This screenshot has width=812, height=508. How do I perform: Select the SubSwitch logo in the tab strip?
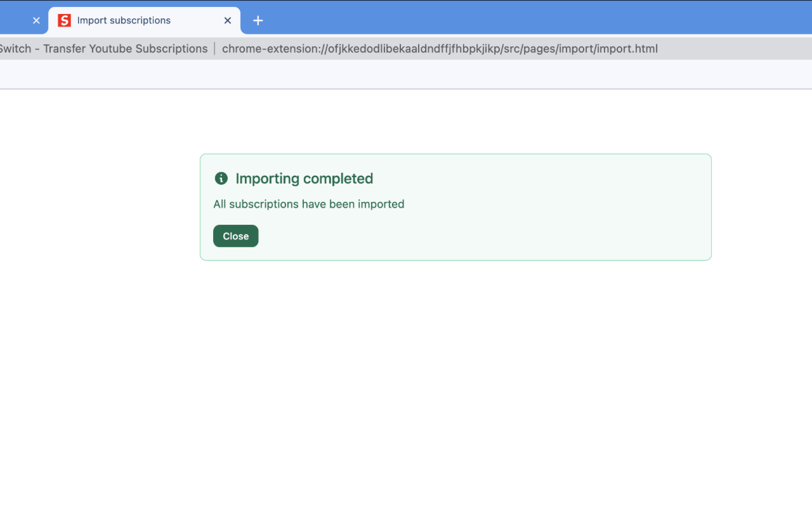[x=64, y=20]
